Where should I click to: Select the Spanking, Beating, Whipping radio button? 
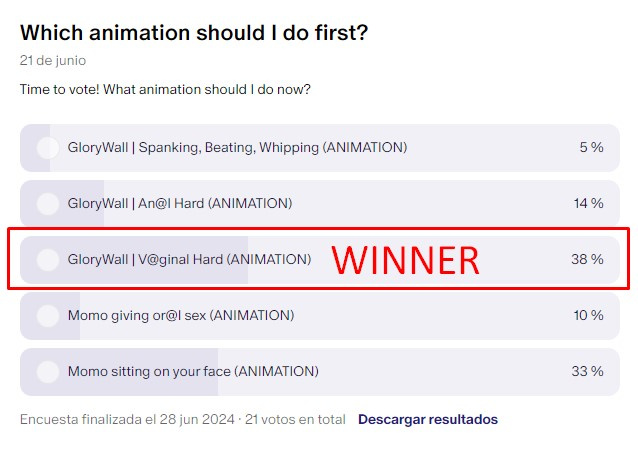48,148
